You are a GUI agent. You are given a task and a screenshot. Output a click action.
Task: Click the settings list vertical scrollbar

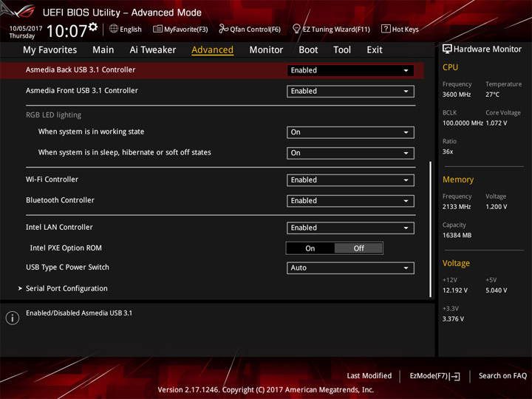click(x=431, y=229)
